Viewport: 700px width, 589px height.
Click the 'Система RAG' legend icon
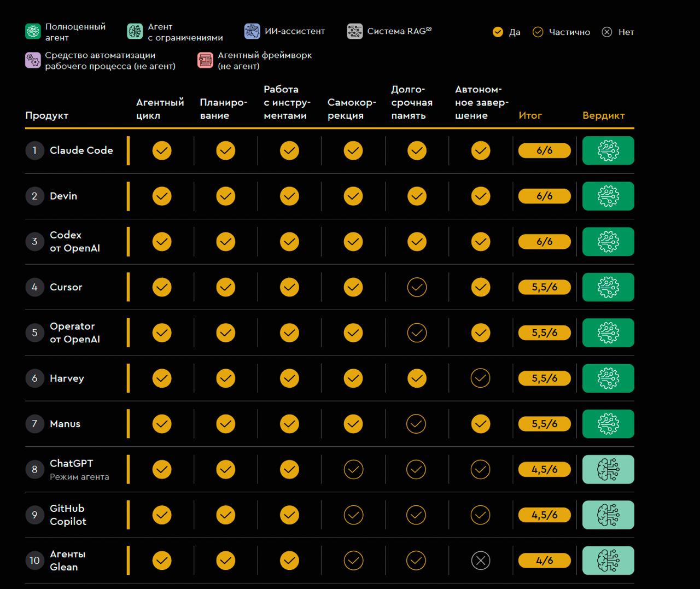click(355, 31)
